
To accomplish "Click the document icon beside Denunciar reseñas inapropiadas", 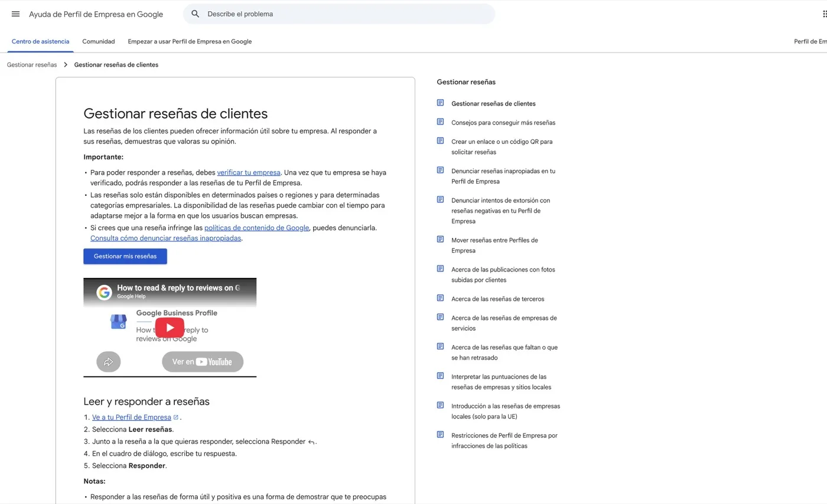I will pos(440,170).
